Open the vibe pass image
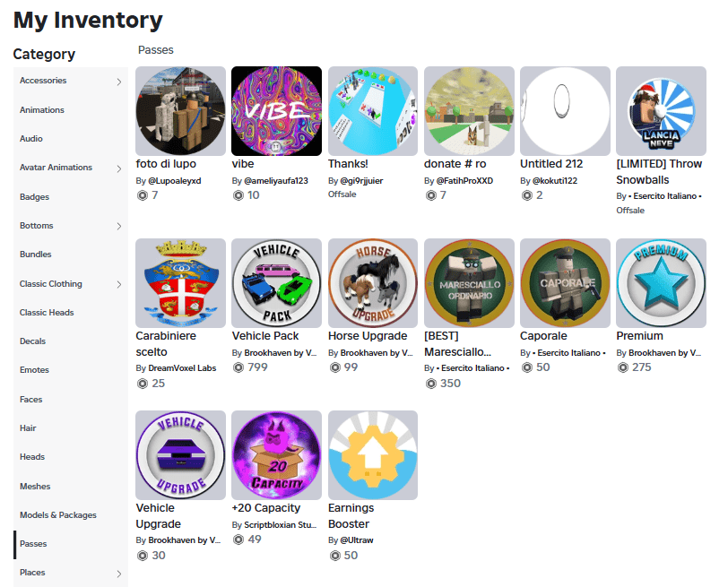The width and height of the screenshot is (728, 587). coord(276,111)
